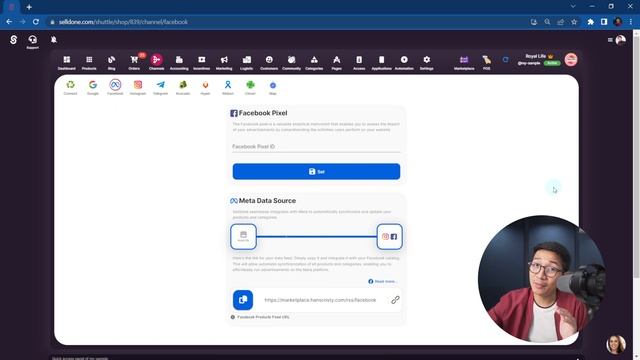Screen dimensions: 640x360
Task: Click the refresh icon beside POS
Action: click(x=505, y=60)
